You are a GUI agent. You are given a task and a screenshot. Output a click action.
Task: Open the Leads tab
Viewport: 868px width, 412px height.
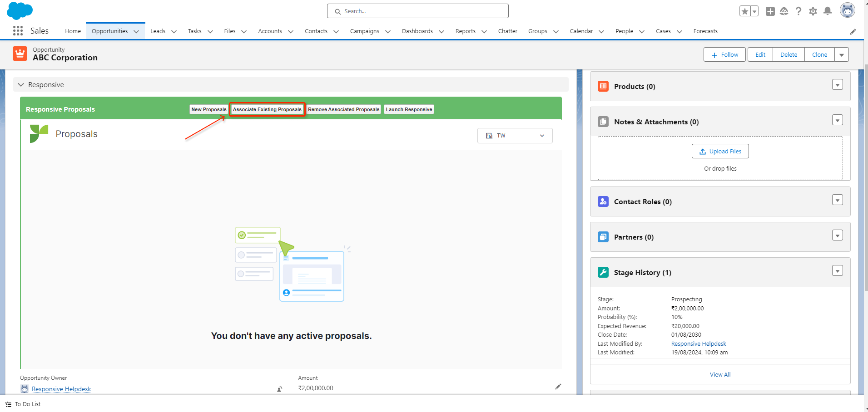[x=158, y=31]
